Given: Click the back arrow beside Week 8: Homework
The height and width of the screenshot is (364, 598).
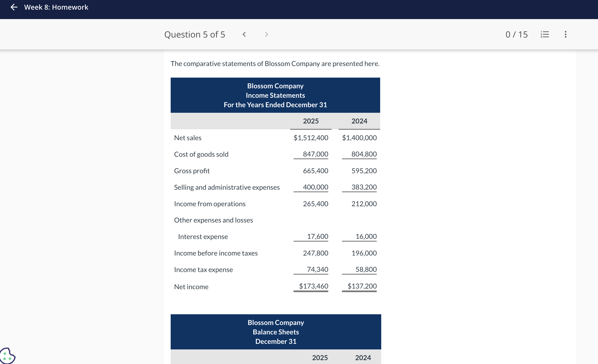Looking at the screenshot, I should coord(14,7).
